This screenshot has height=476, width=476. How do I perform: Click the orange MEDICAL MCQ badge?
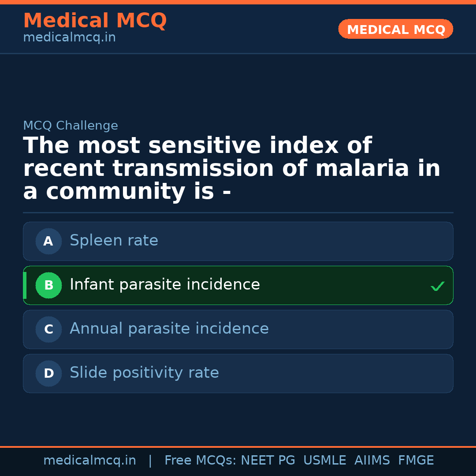click(x=395, y=29)
